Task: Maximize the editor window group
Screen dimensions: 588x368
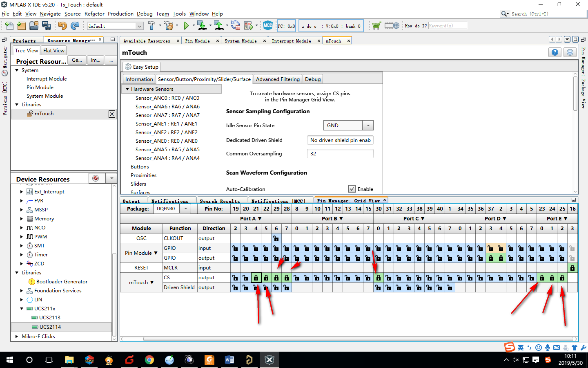Action: (575, 39)
